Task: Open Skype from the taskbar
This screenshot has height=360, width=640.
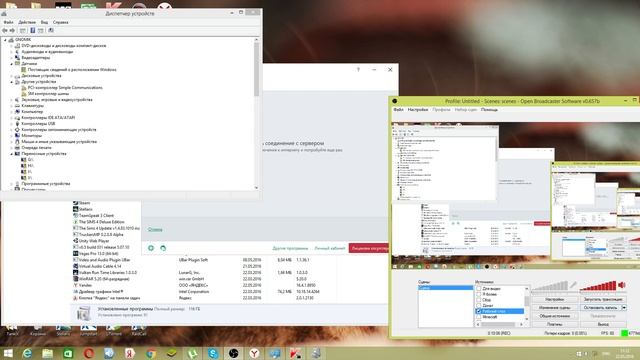Action: (x=213, y=353)
